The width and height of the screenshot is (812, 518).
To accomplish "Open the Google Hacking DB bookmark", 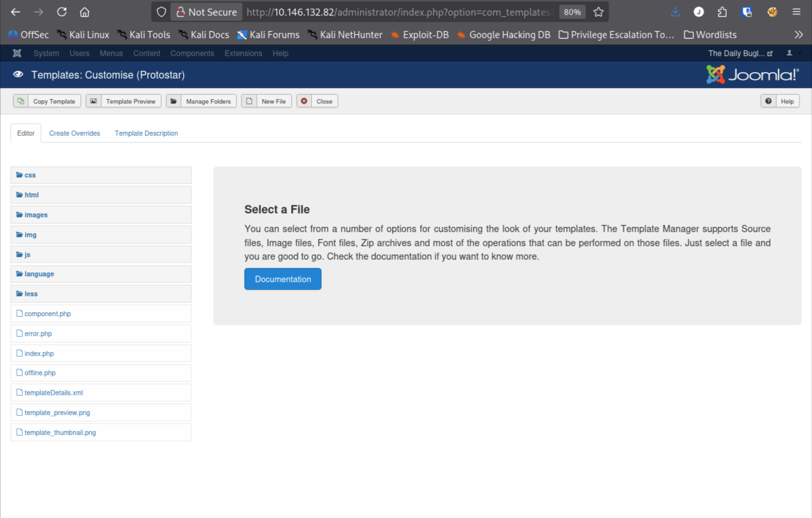I will pyautogui.click(x=504, y=35).
